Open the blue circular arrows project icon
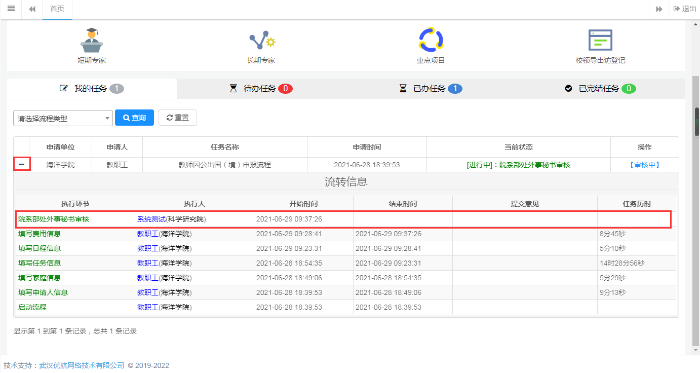The image size is (700, 373). 431,40
